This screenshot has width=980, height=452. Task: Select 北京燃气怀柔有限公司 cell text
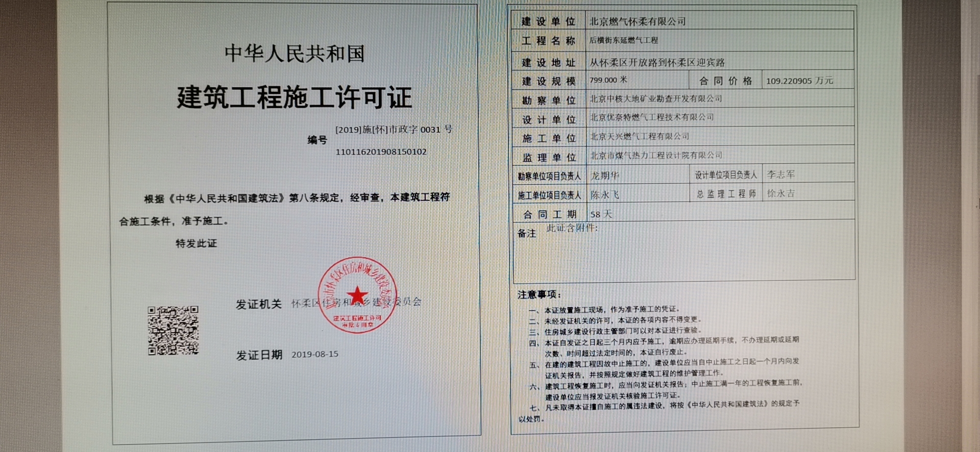638,21
